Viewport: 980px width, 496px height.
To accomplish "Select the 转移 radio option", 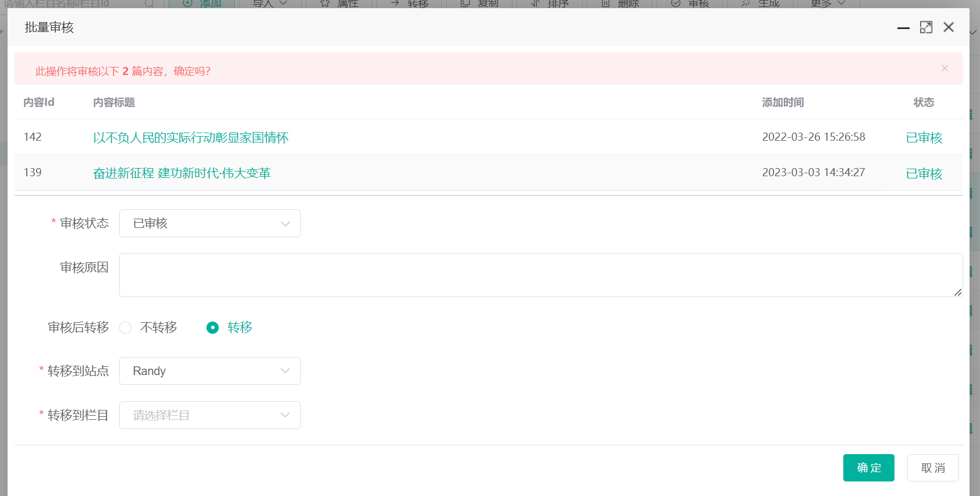I will (x=213, y=328).
